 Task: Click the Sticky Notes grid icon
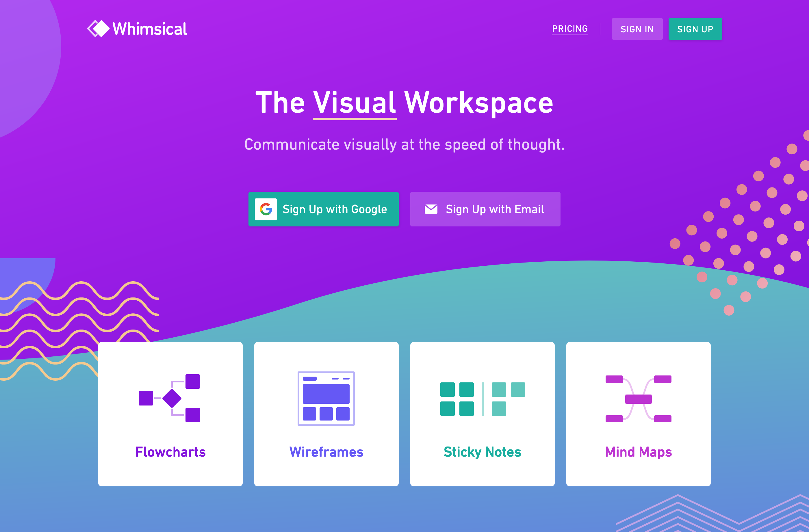482,399
